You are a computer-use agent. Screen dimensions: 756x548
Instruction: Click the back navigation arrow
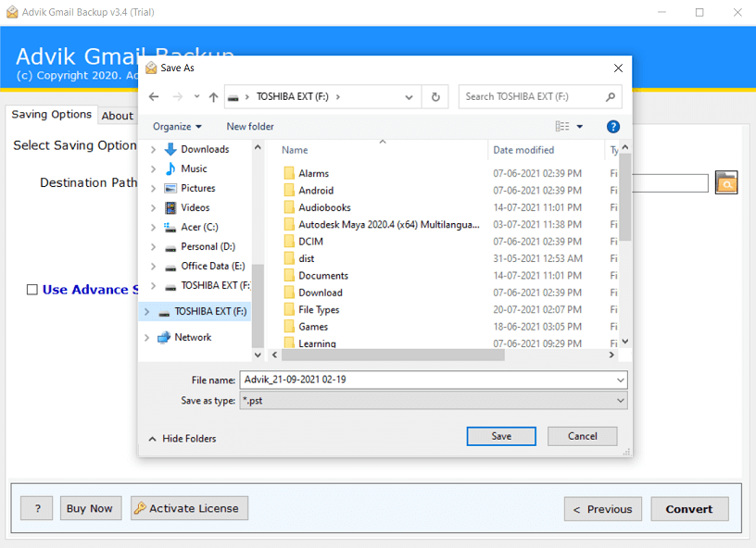(154, 96)
